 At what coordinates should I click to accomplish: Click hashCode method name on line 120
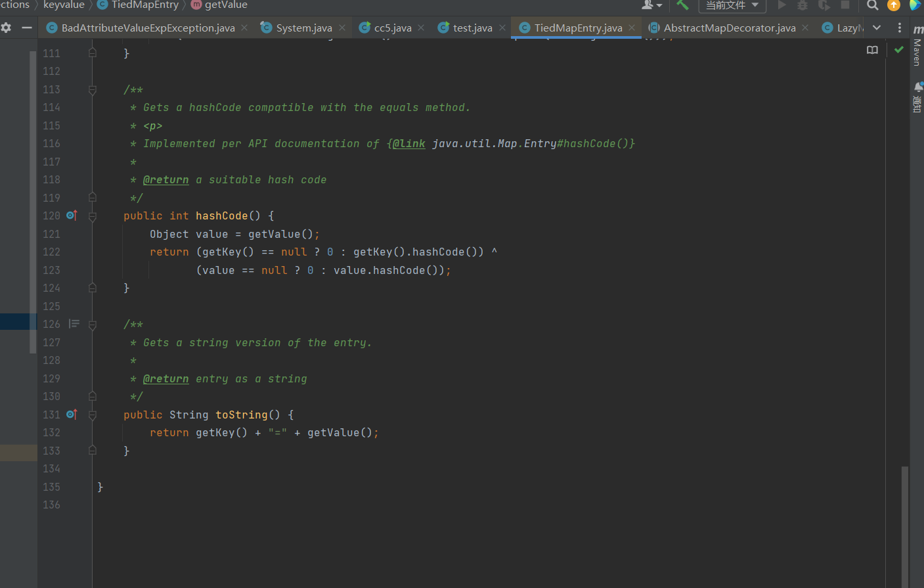point(222,215)
